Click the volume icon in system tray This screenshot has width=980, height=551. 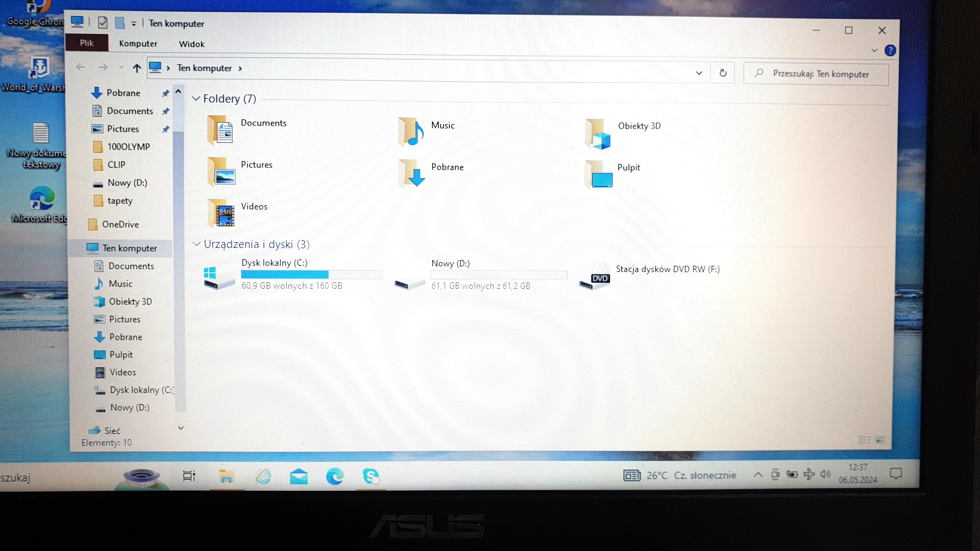click(825, 474)
